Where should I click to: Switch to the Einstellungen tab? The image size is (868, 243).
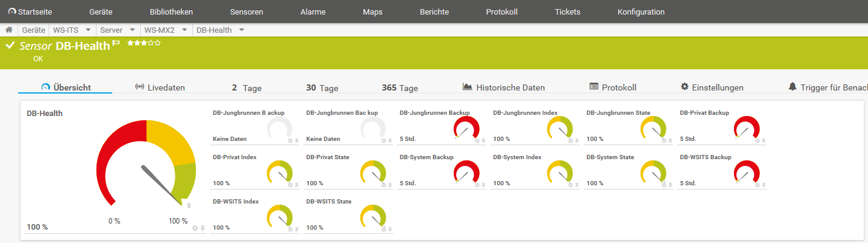click(x=712, y=87)
